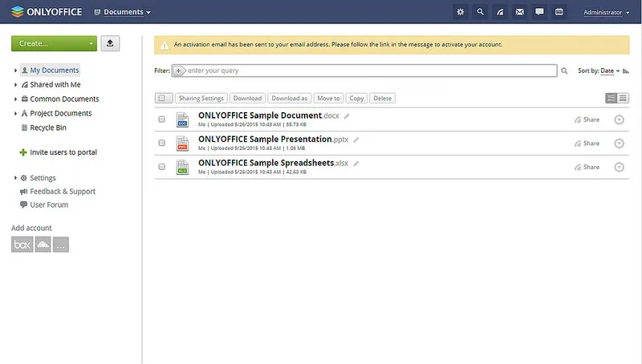Open the calendar icon in header

coord(559,12)
